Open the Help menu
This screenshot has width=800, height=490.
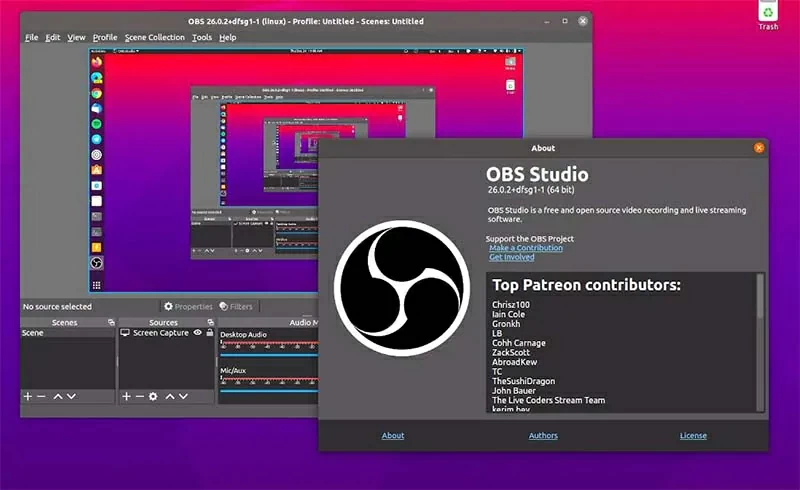[x=228, y=37]
